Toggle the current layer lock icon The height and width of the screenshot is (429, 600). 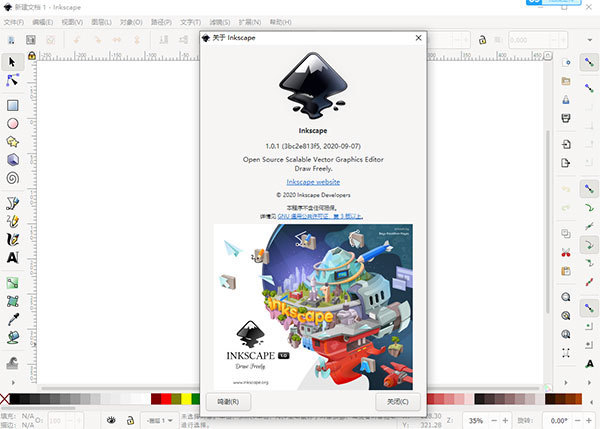point(130,420)
